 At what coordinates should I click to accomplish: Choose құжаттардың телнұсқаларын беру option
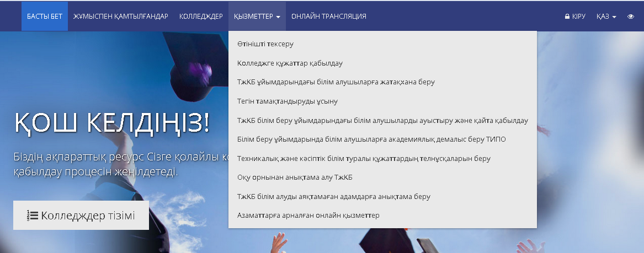click(363, 159)
